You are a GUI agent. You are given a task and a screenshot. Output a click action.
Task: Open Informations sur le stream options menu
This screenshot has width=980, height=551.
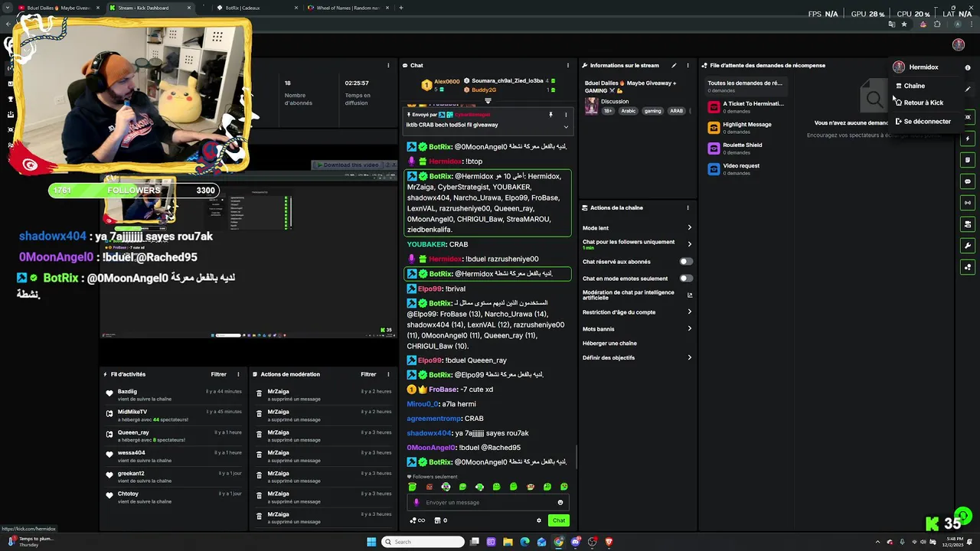688,65
